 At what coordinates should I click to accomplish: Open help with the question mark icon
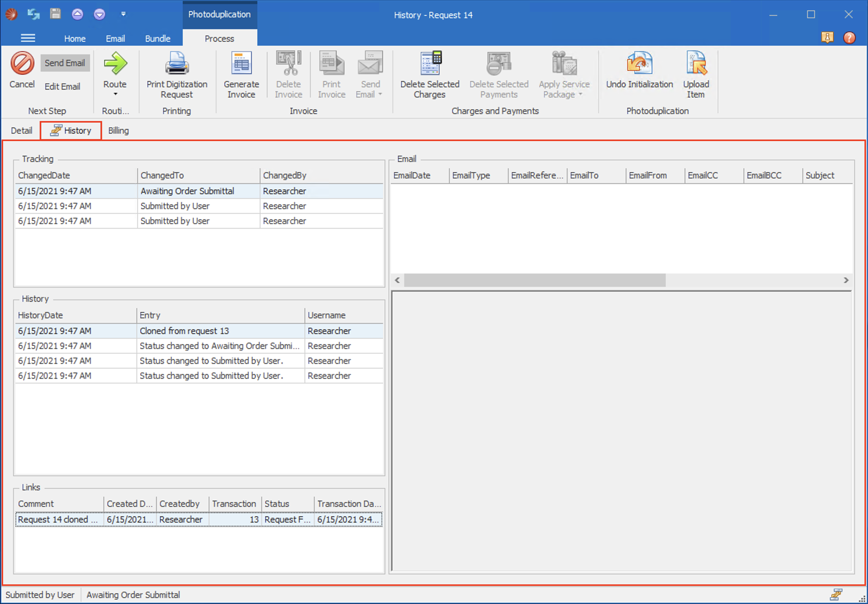point(849,38)
